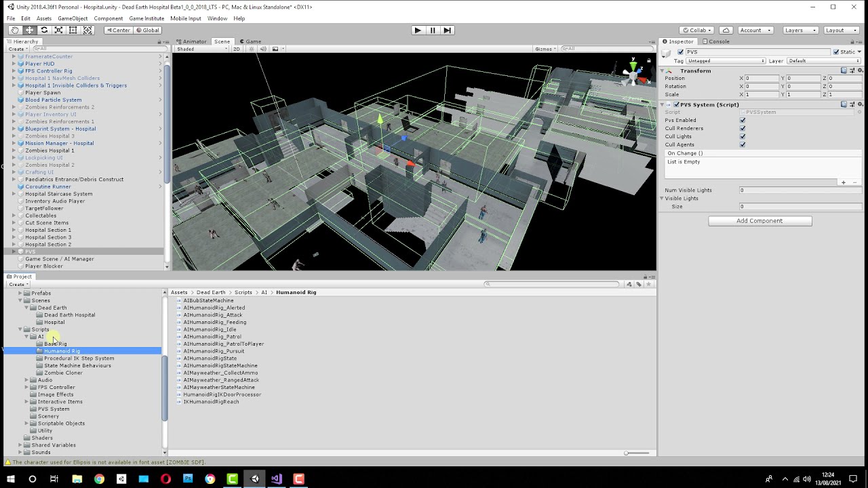Click the Add Component button
This screenshot has height=488, width=868.
pos(759,221)
